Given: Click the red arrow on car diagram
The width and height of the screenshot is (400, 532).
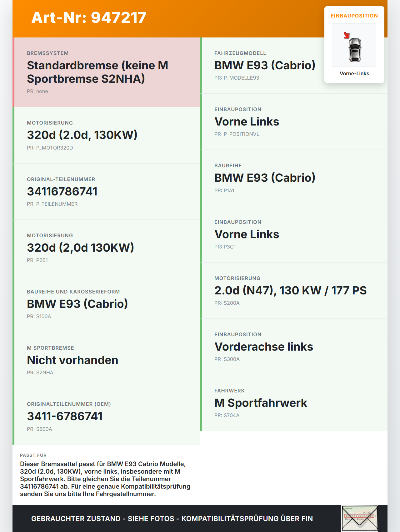Looking at the screenshot, I should click(347, 35).
